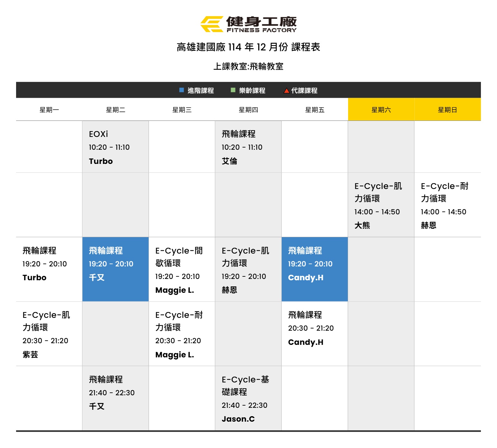Click the green senior course legend square

[x=233, y=90]
